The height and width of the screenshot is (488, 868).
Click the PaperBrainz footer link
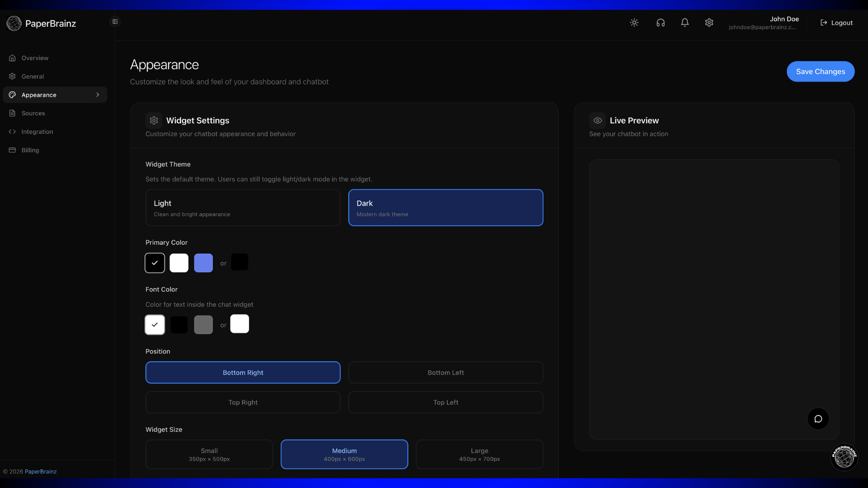41,471
